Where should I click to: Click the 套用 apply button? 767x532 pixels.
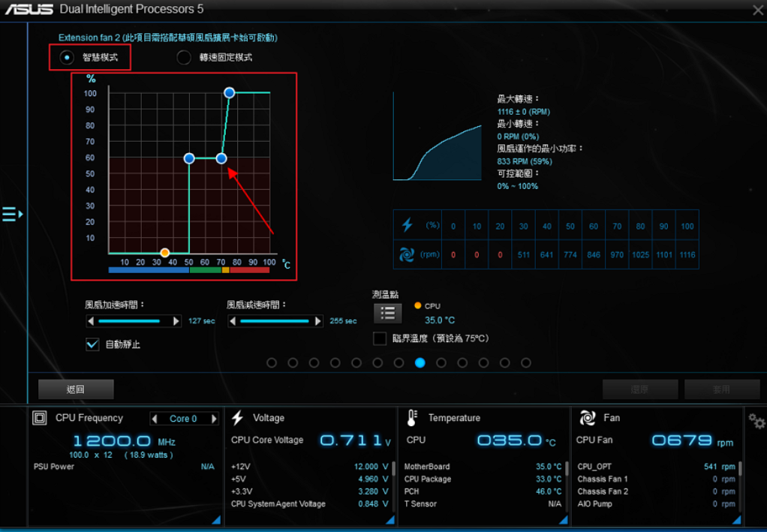(721, 389)
